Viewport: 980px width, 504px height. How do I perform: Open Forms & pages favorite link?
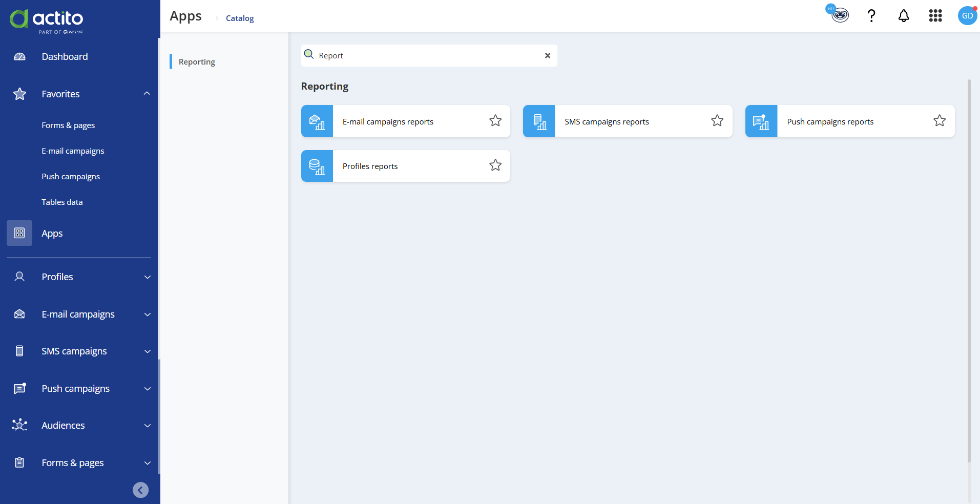[68, 125]
